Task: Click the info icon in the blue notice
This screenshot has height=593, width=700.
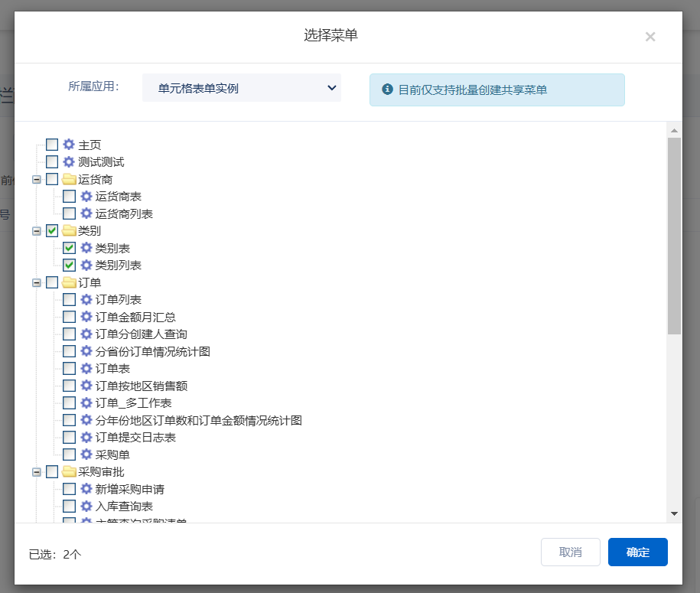Action: [x=388, y=90]
